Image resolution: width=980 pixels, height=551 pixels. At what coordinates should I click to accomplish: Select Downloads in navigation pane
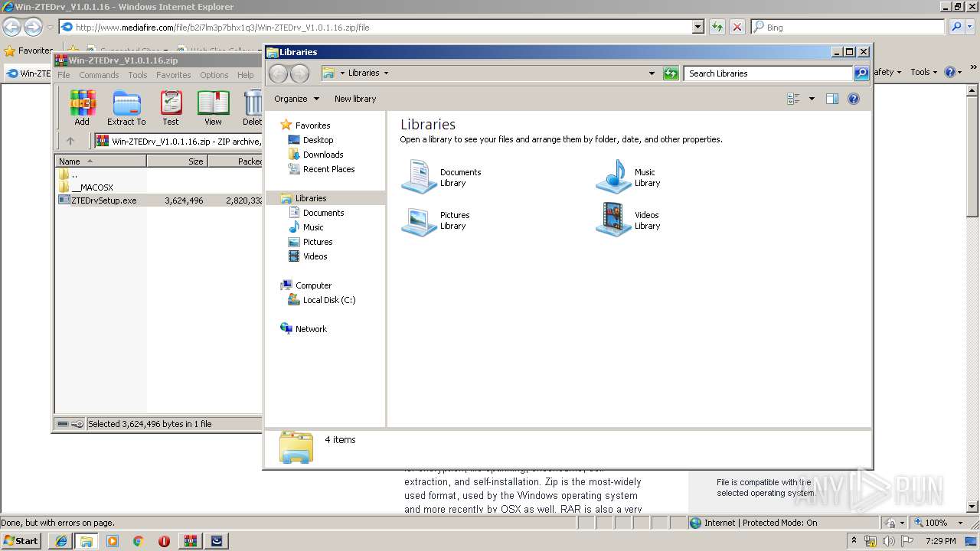pyautogui.click(x=323, y=155)
